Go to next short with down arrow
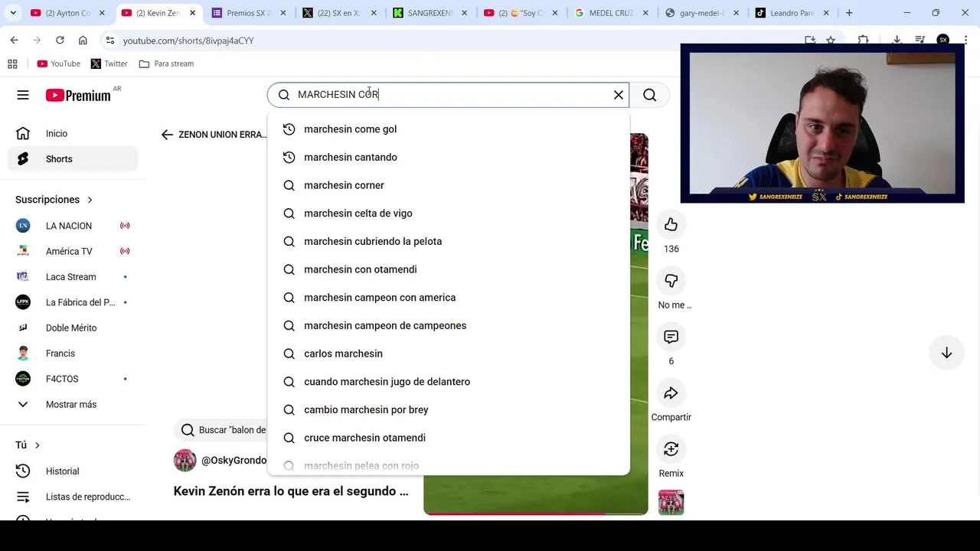Viewport: 980px width, 551px height. point(946,353)
